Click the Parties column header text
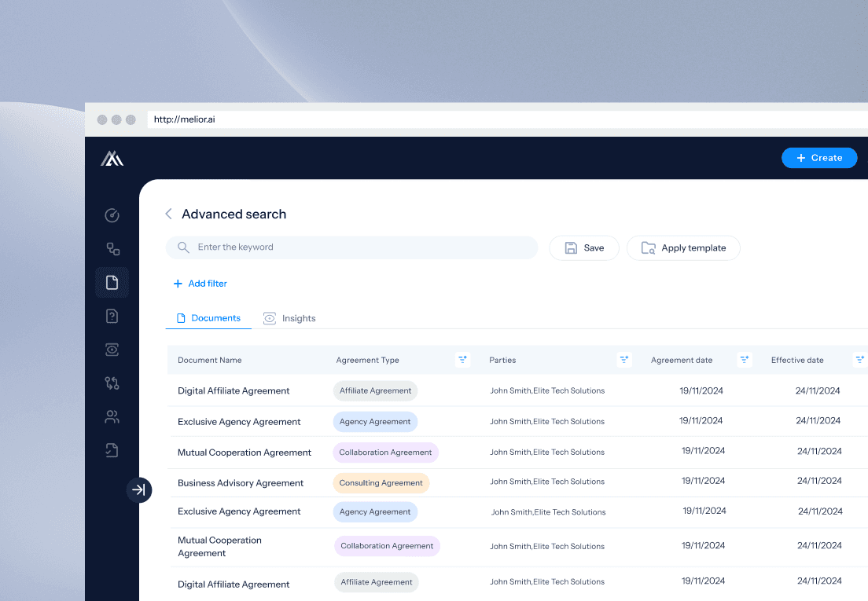Viewport: 868px width, 601px height. tap(502, 360)
